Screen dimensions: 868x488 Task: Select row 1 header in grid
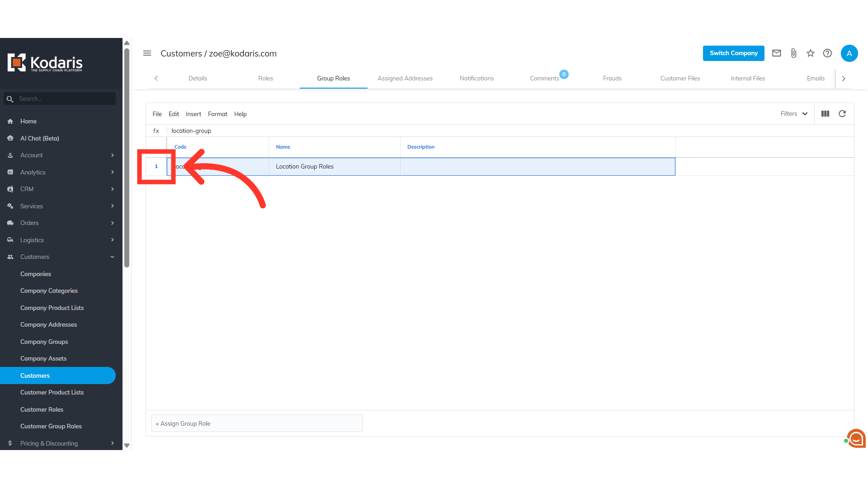click(156, 167)
